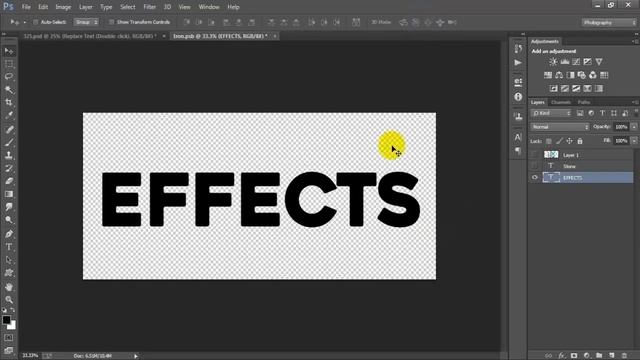Select the Horizontal Type tool
The image size is (640, 360).
click(x=9, y=247)
